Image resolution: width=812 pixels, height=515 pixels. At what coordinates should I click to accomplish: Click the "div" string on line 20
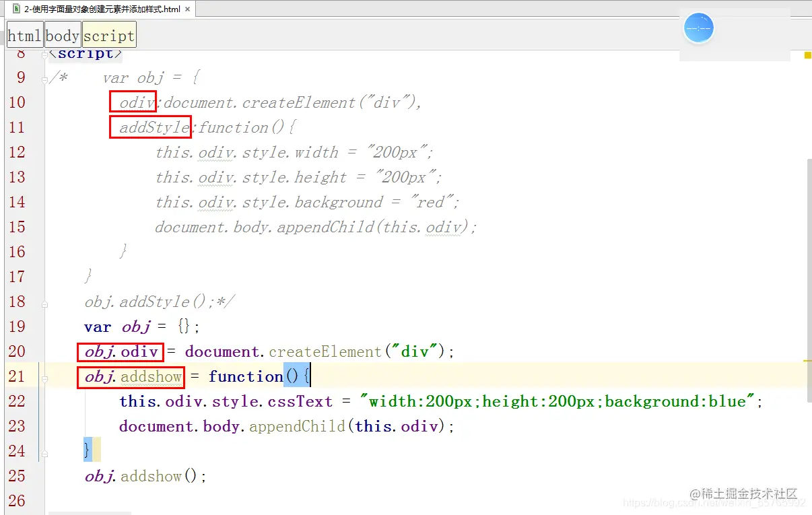pyautogui.click(x=415, y=352)
